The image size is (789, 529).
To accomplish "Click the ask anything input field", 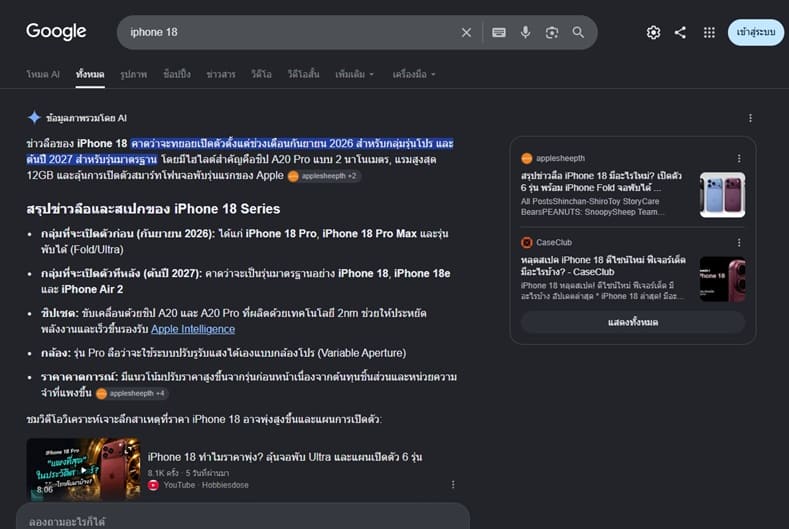I will pyautogui.click(x=243, y=518).
